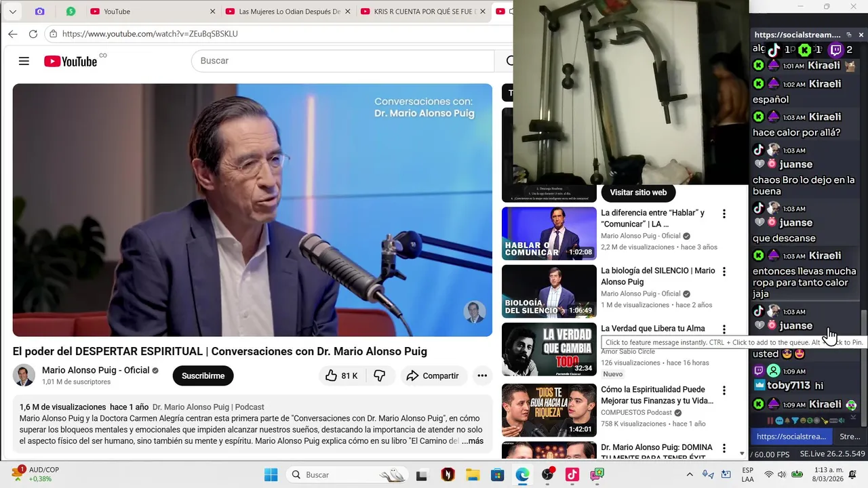Viewport: 868px width, 488px height.
Task: Subscribe with the Suscribirme button
Action: [x=203, y=375]
